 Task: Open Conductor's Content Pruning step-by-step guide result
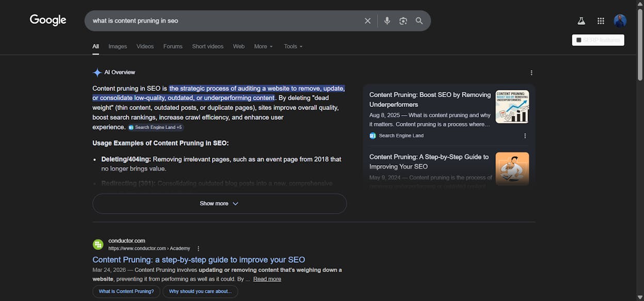pyautogui.click(x=199, y=260)
